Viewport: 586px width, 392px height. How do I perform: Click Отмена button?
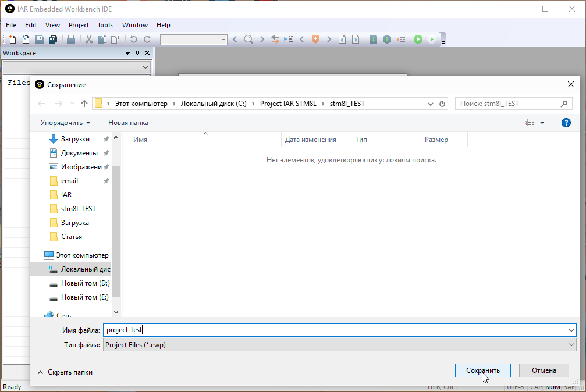tap(544, 370)
